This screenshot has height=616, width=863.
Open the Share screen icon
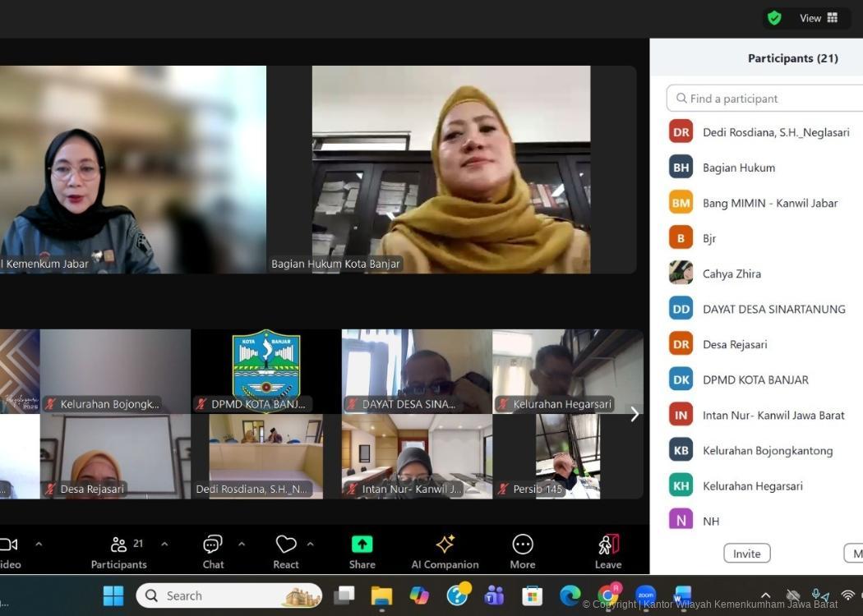[362, 545]
